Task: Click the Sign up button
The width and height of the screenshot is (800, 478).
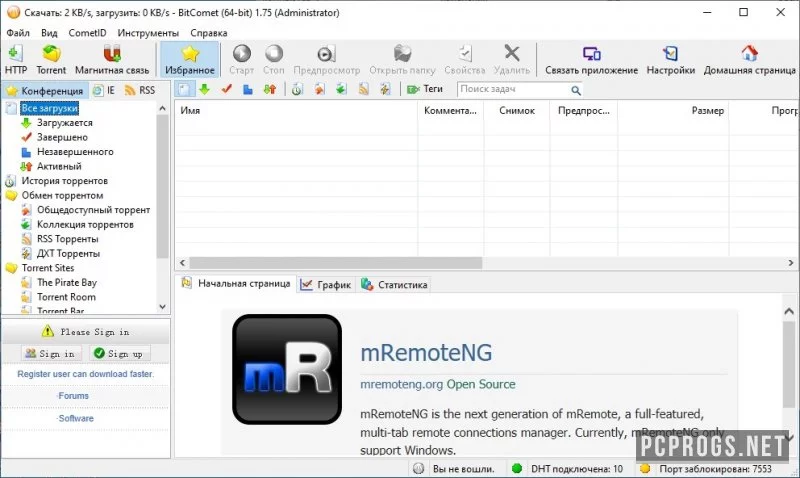Action: pos(119,354)
